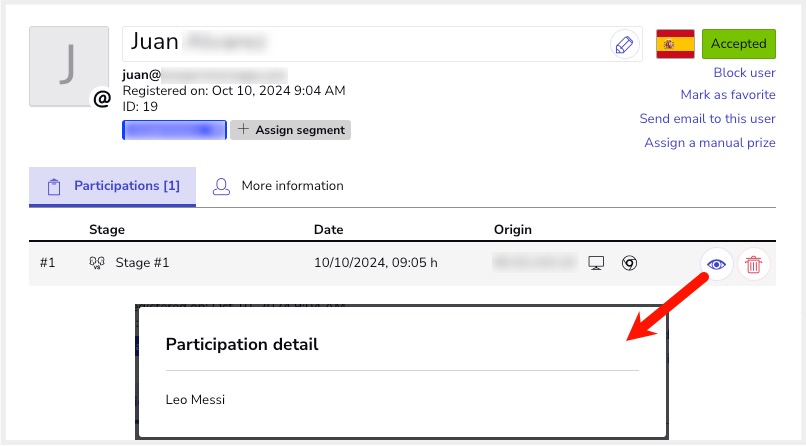
Task: Click the J avatar thumbnail
Action: pos(68,66)
